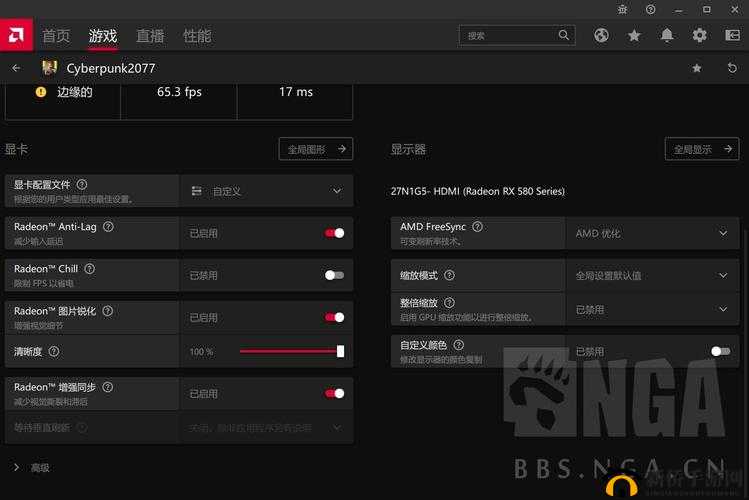Switch to 性能 tab
Screen dimensions: 749x500
click(197, 36)
